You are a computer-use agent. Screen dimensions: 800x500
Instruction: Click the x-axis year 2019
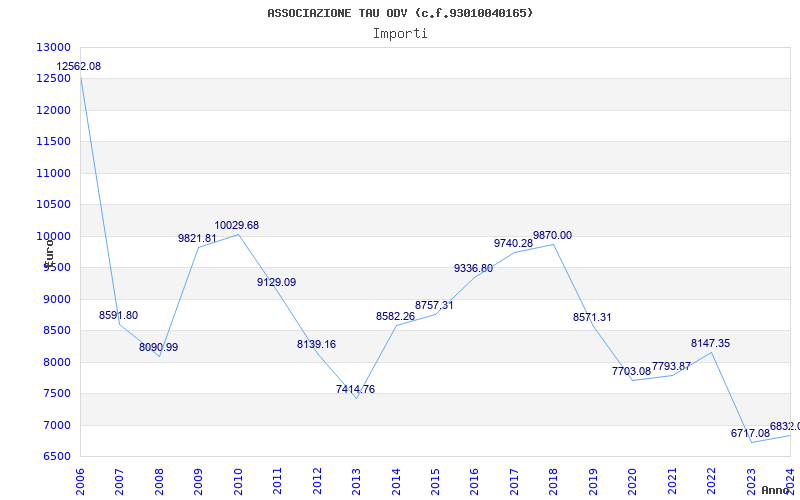[x=593, y=481]
